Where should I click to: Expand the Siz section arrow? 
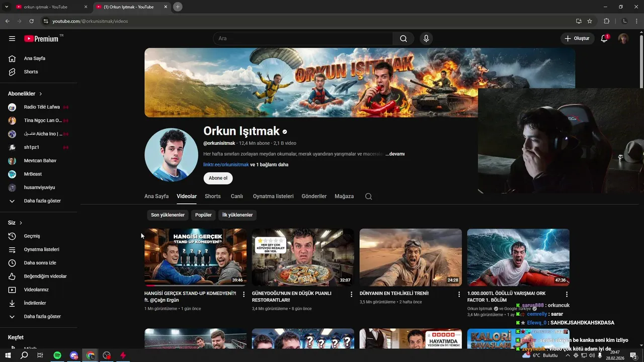tap(21, 223)
